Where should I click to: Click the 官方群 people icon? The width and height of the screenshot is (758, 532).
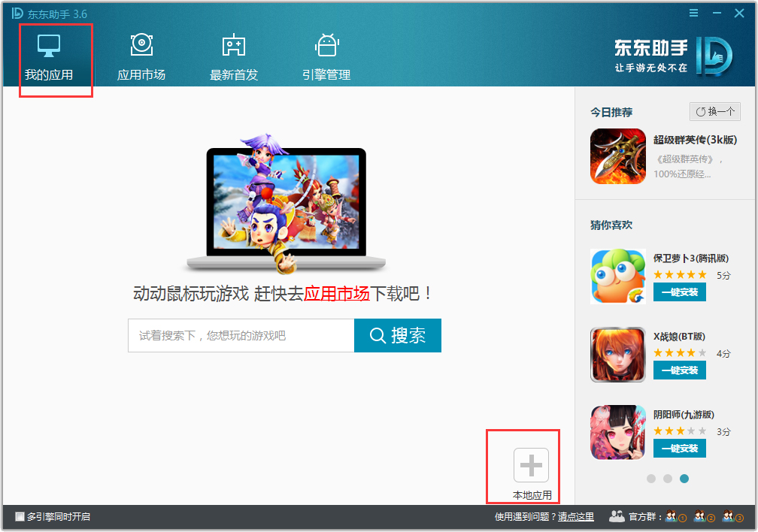tap(617, 516)
